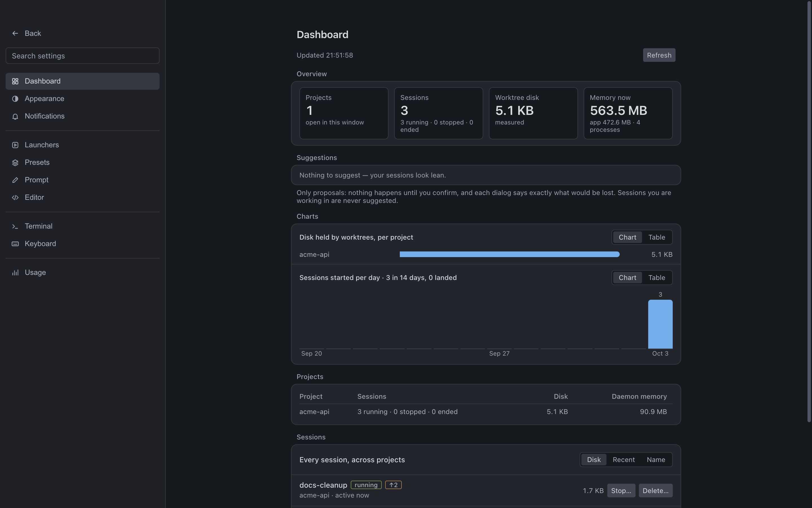Click acme-api in the Projects table

pyautogui.click(x=314, y=411)
